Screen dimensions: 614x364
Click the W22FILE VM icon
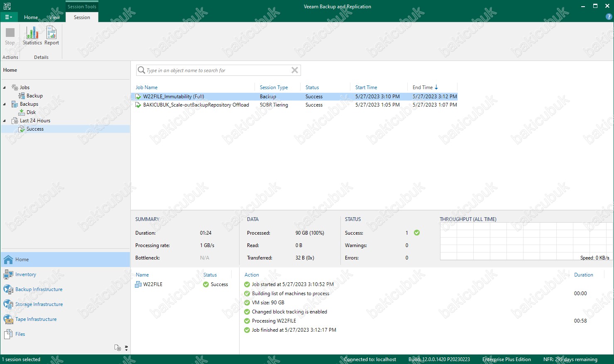(139, 284)
